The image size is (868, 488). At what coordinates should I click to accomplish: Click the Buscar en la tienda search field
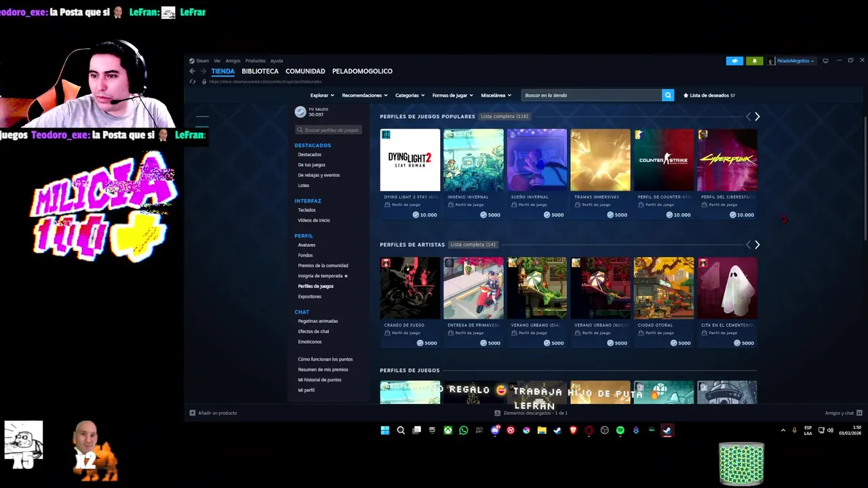(x=591, y=96)
